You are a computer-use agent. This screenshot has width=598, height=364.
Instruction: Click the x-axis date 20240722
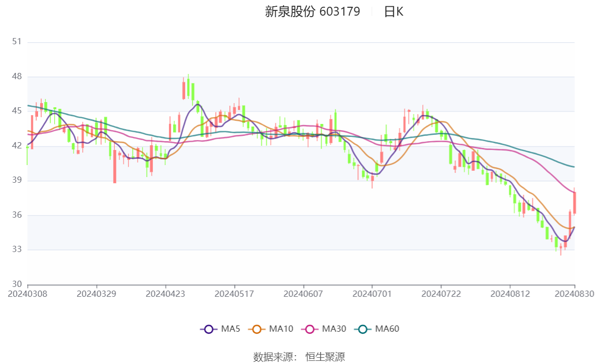point(441,294)
